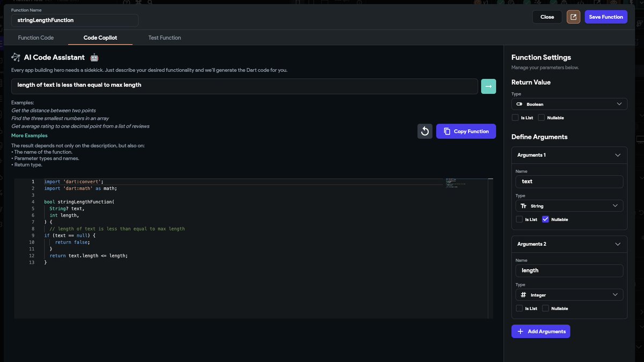This screenshot has width=644, height=362.
Task: Switch to the Function Code tab
Action: [x=36, y=38]
